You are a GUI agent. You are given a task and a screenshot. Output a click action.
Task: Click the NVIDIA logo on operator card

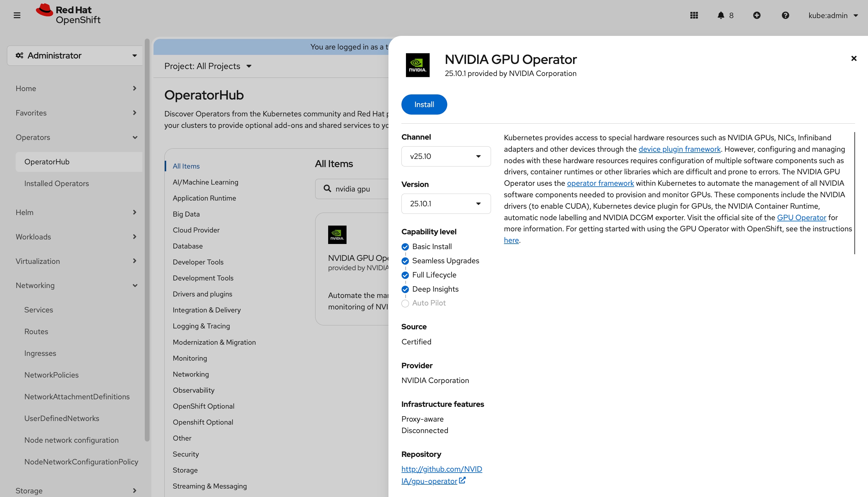[337, 235]
